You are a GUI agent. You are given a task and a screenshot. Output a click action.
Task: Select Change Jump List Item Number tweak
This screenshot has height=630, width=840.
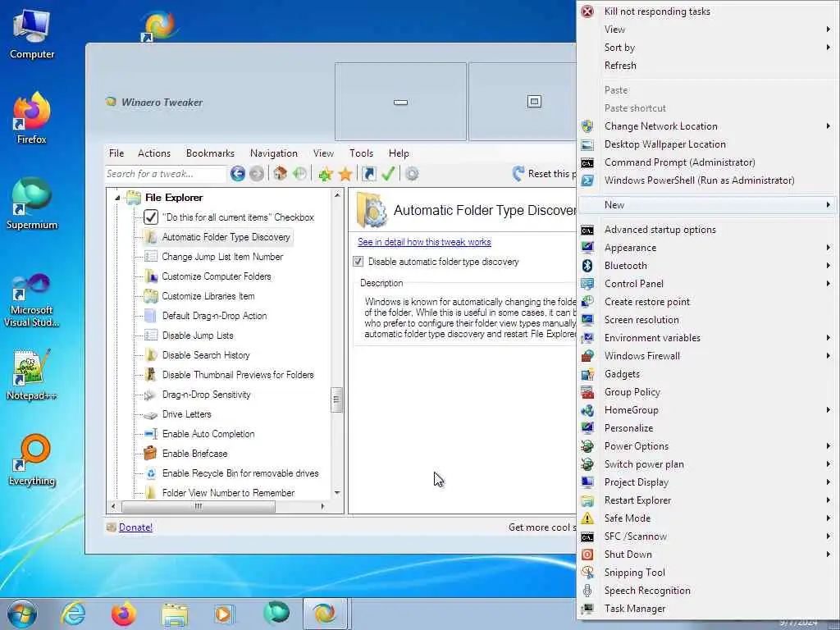(x=222, y=257)
